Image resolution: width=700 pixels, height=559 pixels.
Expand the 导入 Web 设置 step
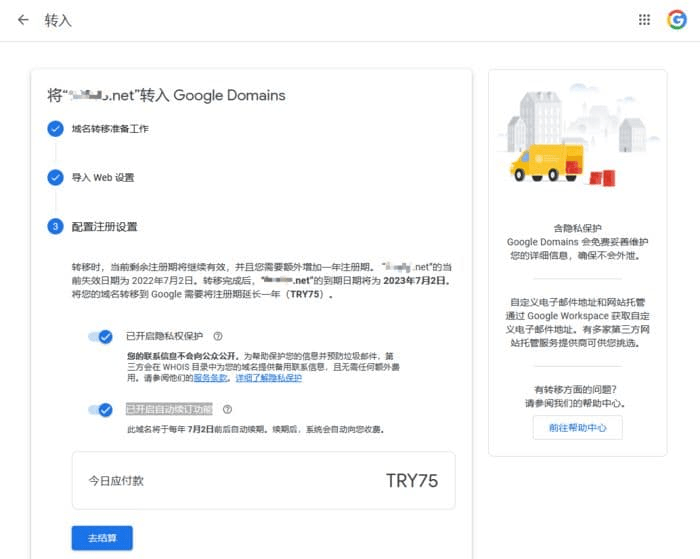(102, 178)
